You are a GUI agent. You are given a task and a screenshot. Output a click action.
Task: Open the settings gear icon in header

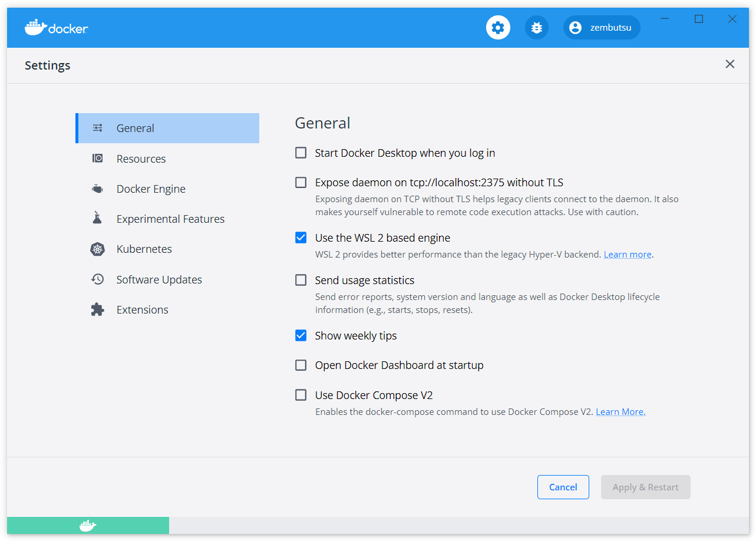498,28
